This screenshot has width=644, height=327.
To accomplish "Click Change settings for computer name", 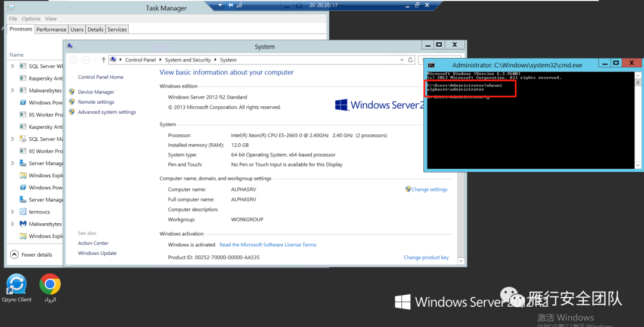I will click(429, 189).
